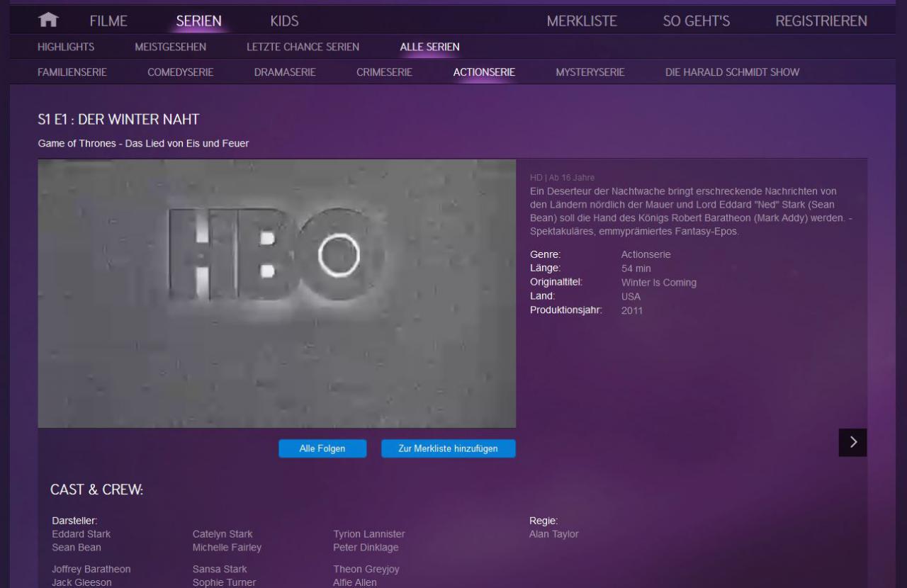Click the Originaltitel value Winter Is Coming

659,282
